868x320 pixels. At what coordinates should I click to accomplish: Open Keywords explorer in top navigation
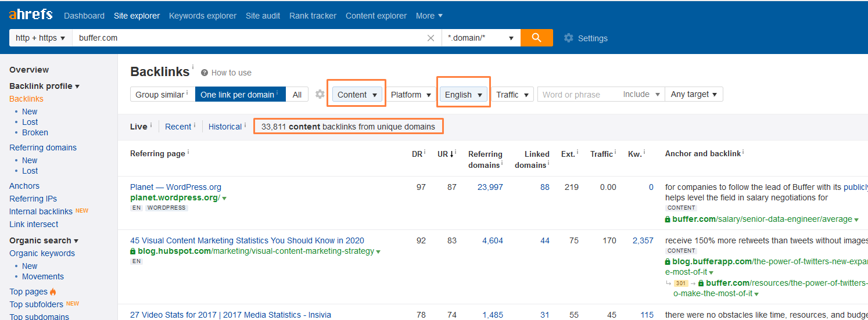(203, 16)
